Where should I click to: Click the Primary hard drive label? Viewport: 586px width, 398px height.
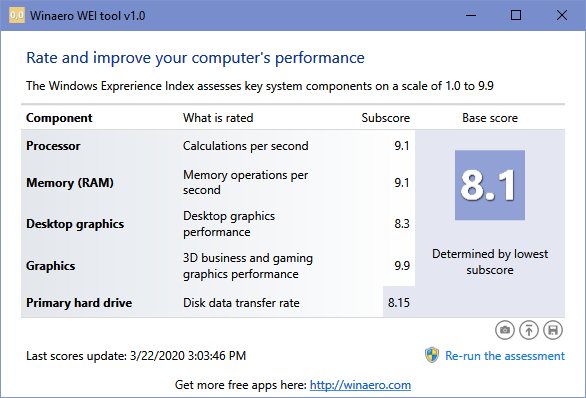point(79,303)
